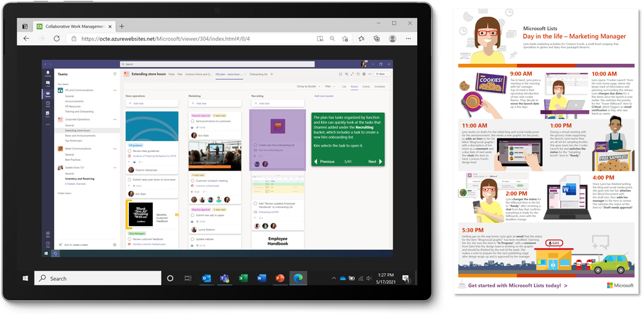Click Get started with Microsoft Lists today
This screenshot has height=315, width=644.
(518, 285)
